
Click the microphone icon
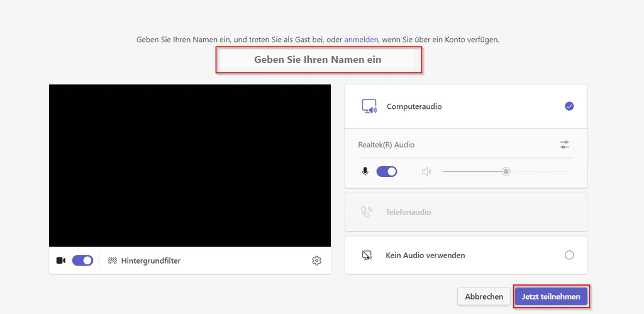365,171
